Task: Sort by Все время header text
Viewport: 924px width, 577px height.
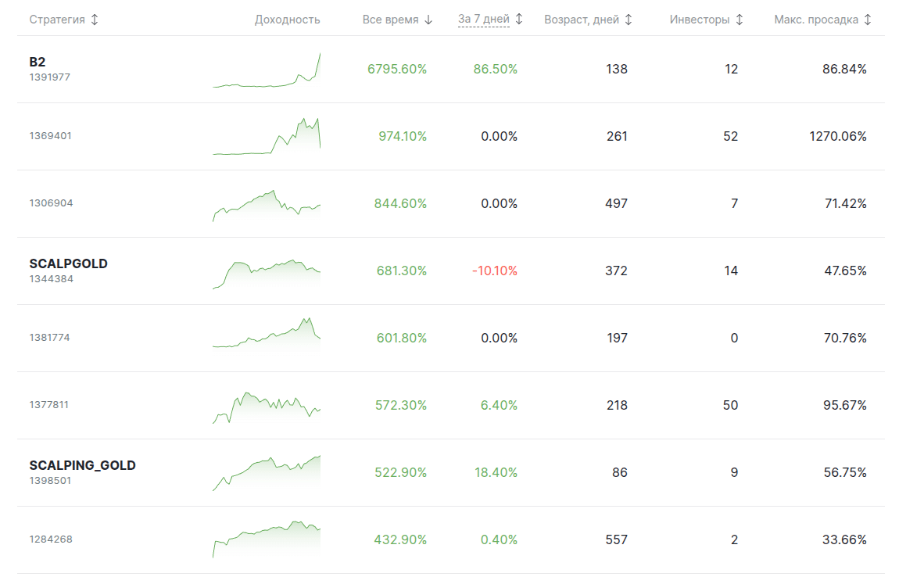Action: (390, 20)
